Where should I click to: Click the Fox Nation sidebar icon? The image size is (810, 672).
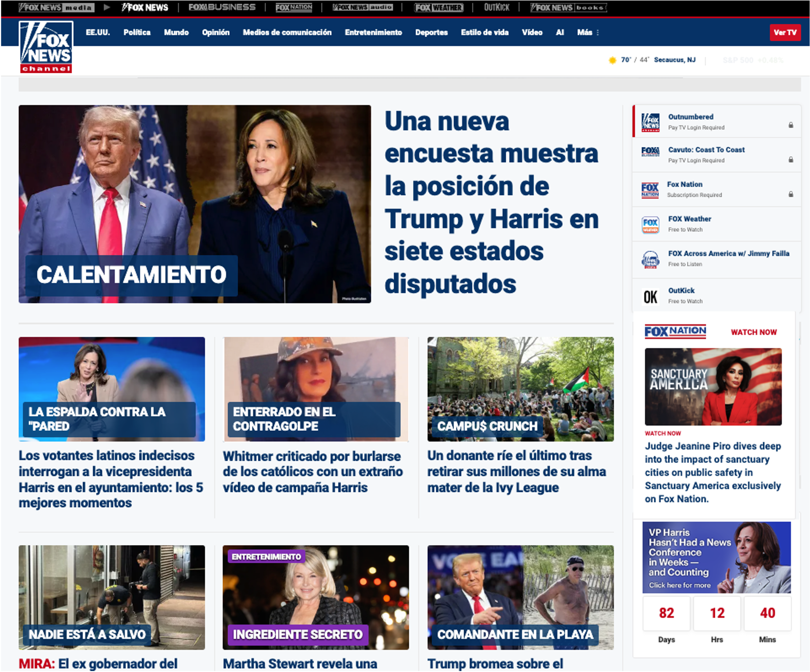point(650,190)
